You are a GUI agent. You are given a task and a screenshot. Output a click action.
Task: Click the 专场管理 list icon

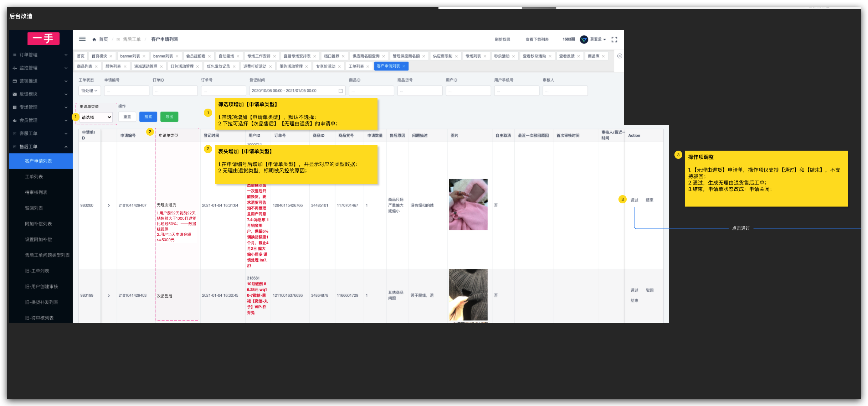15,107
